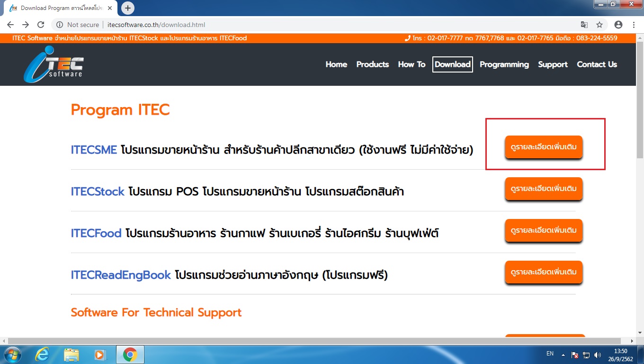Open Windows Explorer from the taskbar
Screen dimensions: 644x364
(72, 355)
